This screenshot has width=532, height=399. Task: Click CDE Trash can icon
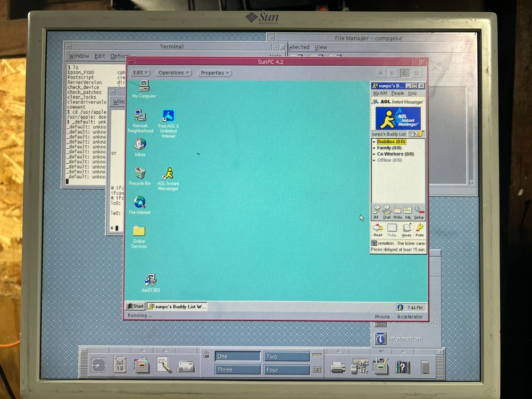point(425,367)
